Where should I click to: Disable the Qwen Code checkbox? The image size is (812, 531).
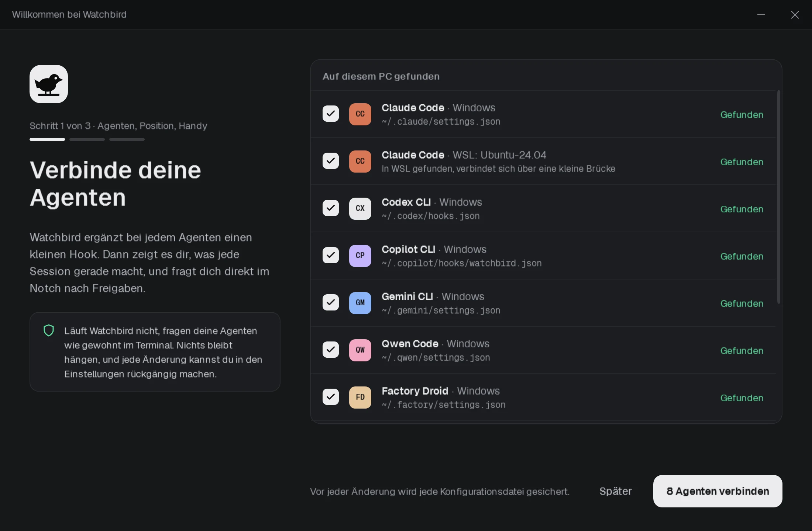(x=331, y=350)
